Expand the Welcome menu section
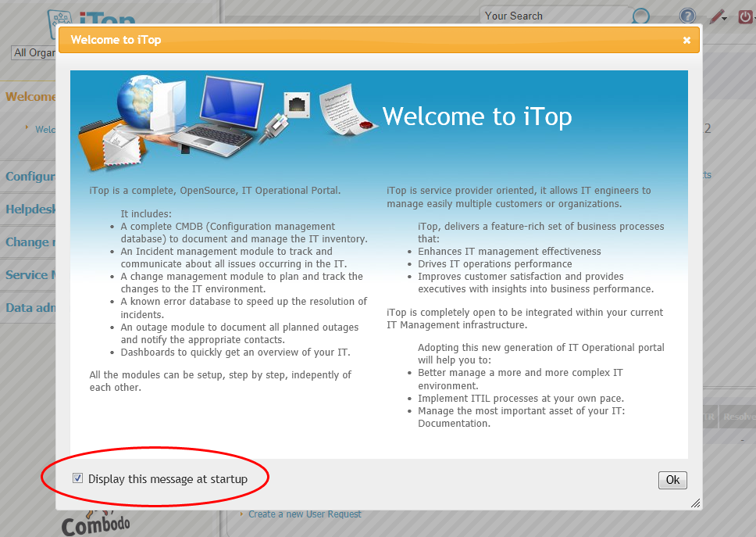 [30, 97]
